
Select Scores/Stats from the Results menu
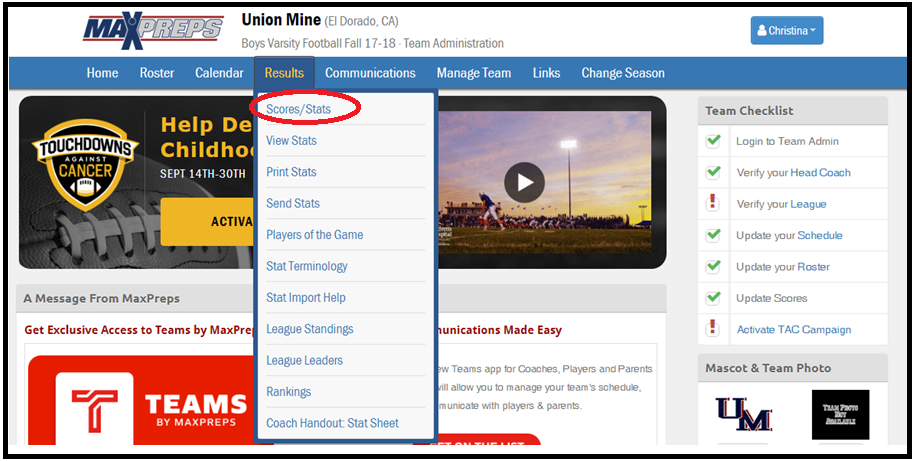pyautogui.click(x=298, y=108)
